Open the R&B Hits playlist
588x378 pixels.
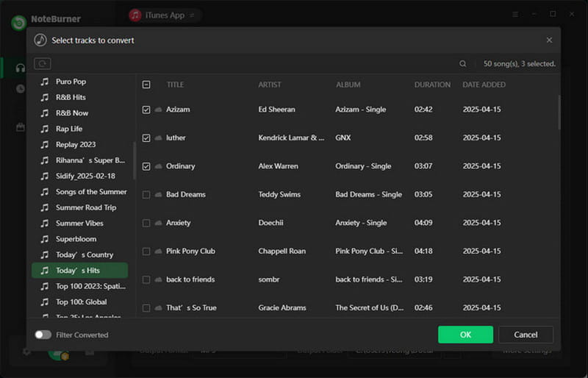point(80,97)
